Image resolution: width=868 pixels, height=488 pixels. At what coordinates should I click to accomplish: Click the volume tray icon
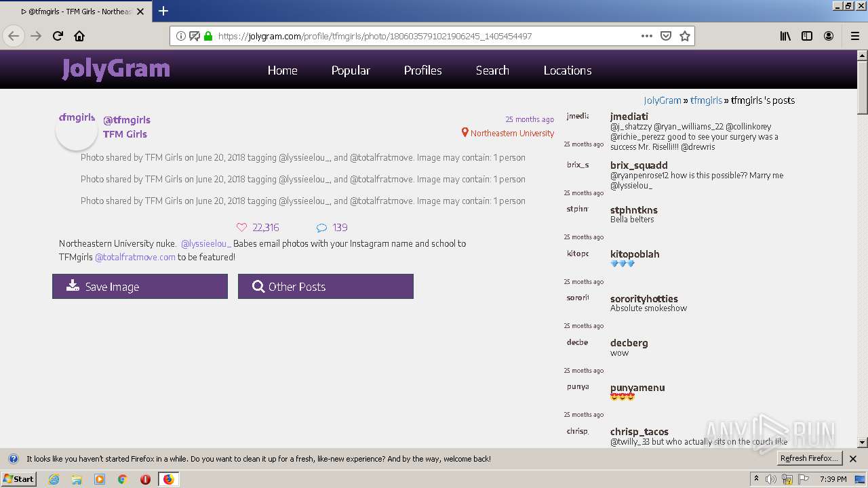pyautogui.click(x=771, y=479)
